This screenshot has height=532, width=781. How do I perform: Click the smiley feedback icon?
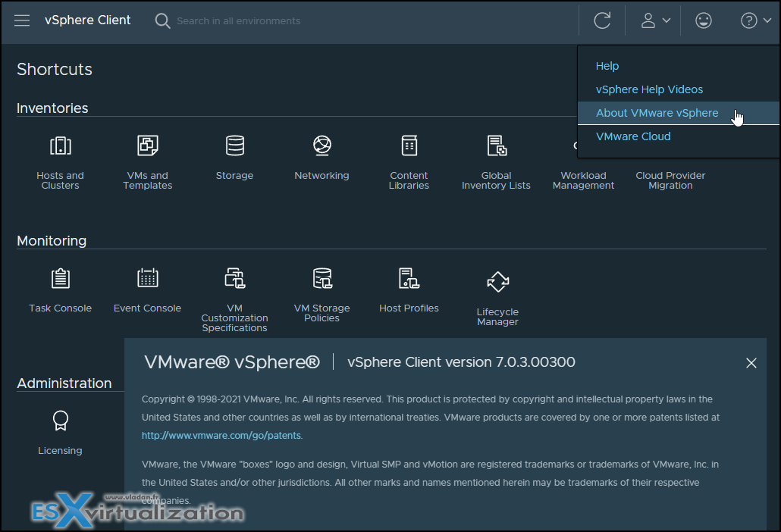tap(704, 20)
